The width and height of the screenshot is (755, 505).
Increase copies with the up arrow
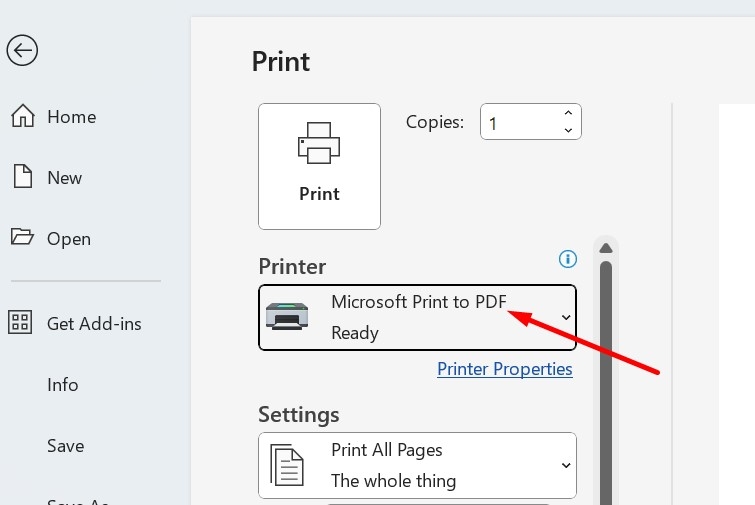click(568, 113)
